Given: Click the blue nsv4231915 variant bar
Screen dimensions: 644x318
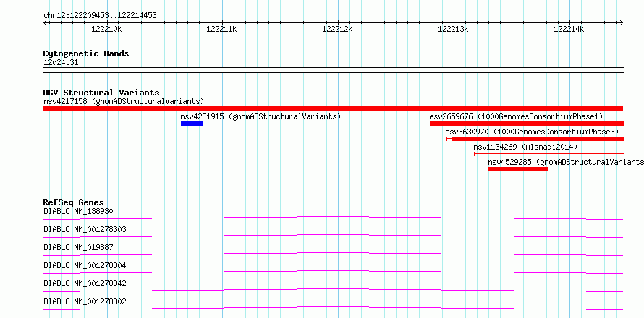Looking at the screenshot, I should 192,124.
